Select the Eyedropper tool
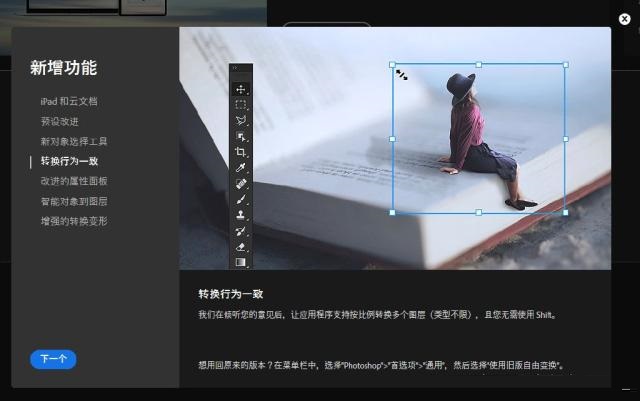Screen dimensions: 640x401 [241, 168]
